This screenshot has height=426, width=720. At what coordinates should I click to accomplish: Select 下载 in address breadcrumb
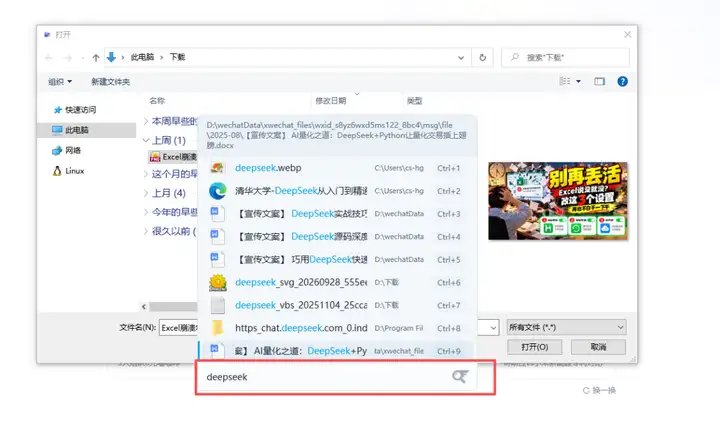coord(177,57)
